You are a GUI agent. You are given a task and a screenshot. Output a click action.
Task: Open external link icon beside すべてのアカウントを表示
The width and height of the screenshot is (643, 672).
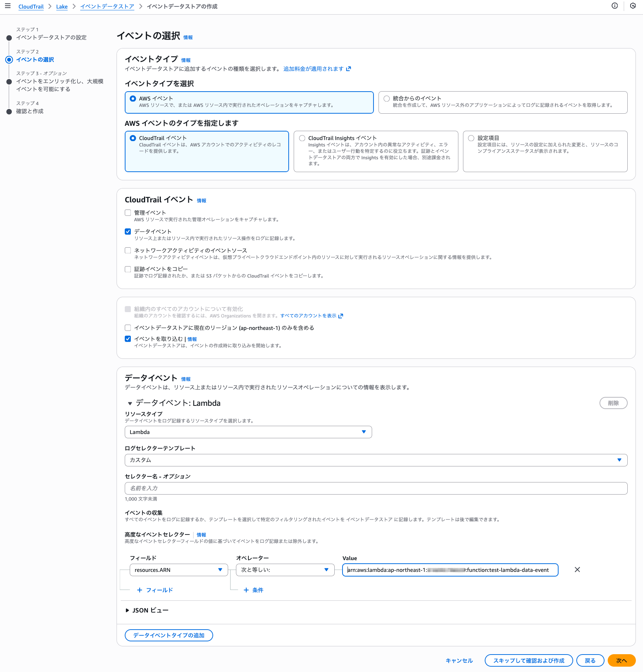[341, 316]
